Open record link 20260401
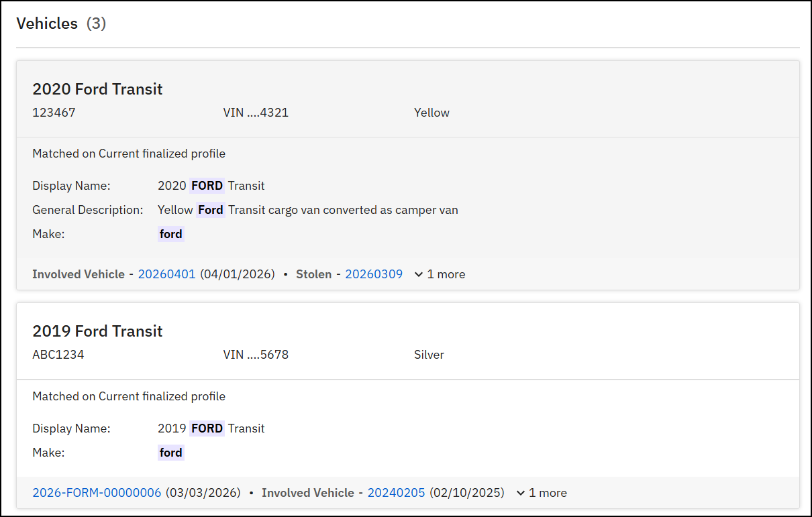This screenshot has width=812, height=517. 166,274
